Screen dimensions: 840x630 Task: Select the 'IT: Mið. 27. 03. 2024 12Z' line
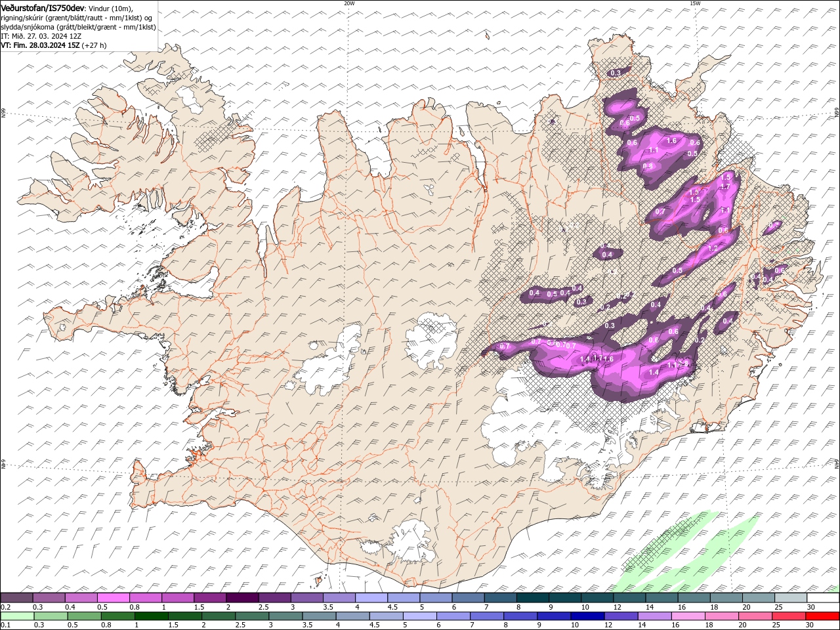(41, 36)
